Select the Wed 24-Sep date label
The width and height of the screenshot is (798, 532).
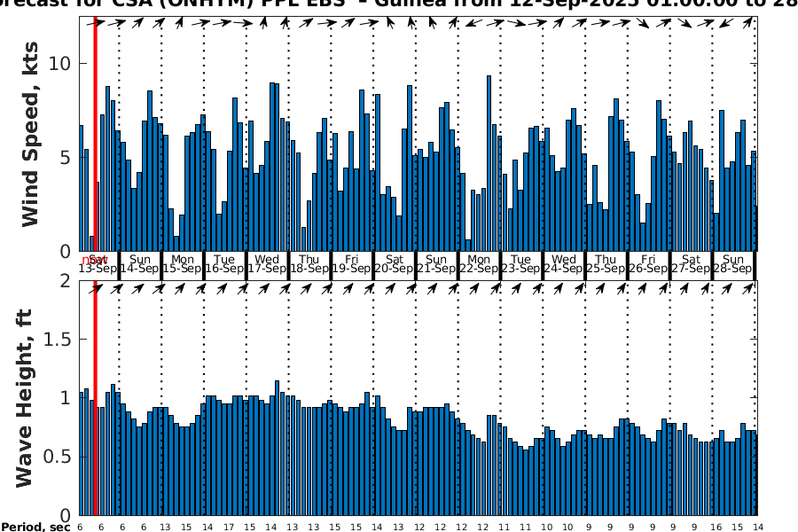tap(563, 264)
